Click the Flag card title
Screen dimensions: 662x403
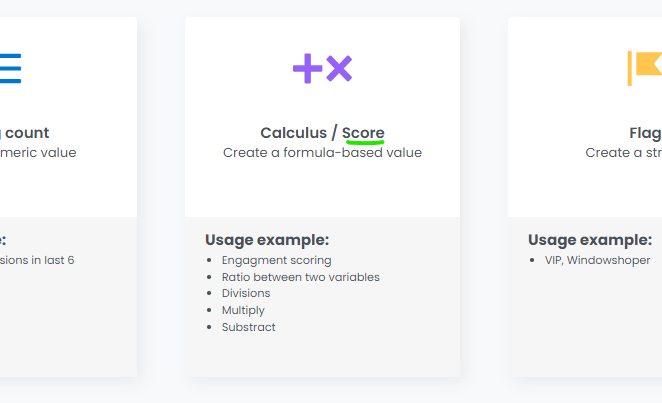coord(645,133)
